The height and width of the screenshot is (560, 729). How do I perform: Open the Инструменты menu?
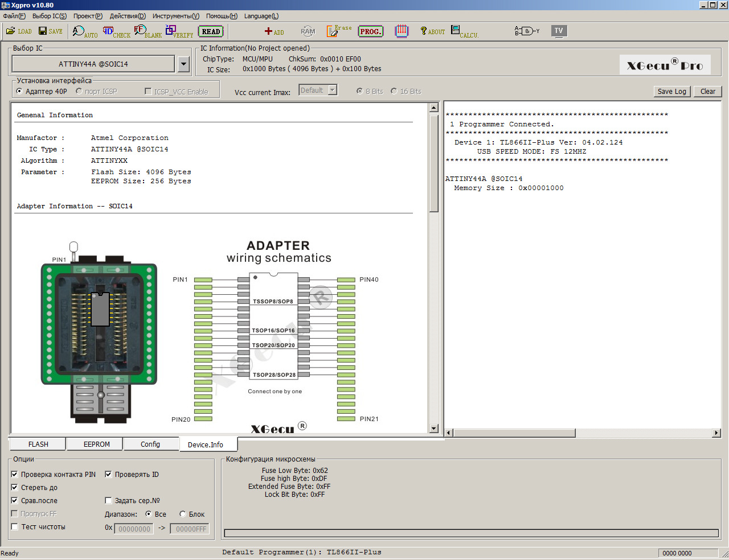(x=176, y=16)
